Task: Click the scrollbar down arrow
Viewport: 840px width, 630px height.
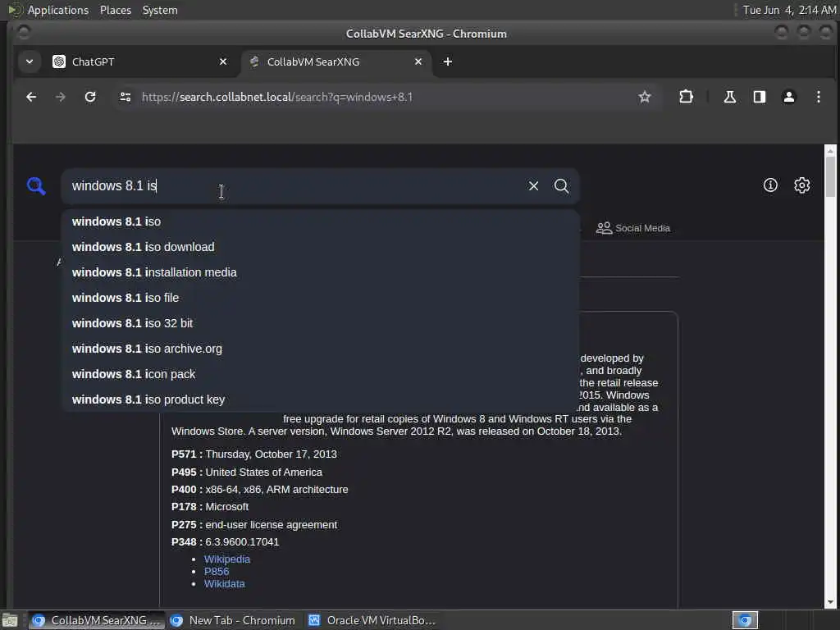Action: 830,603
